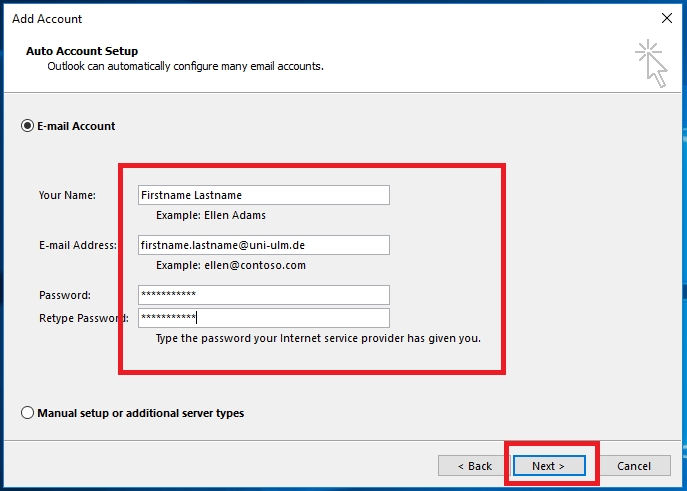This screenshot has width=687, height=491.
Task: Click the Example: Ellen Adams hint
Action: point(211,215)
